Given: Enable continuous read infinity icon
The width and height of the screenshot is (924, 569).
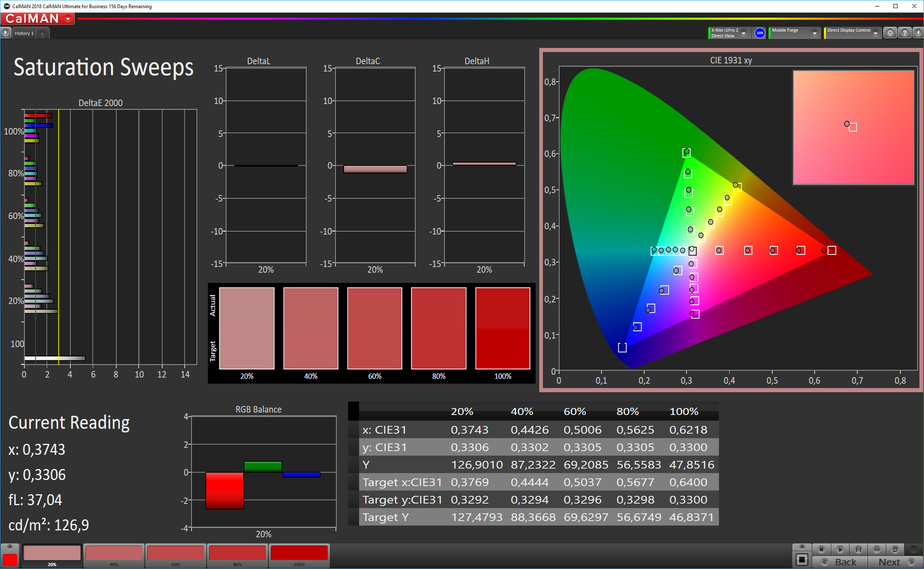Looking at the screenshot, I should pos(876,549).
